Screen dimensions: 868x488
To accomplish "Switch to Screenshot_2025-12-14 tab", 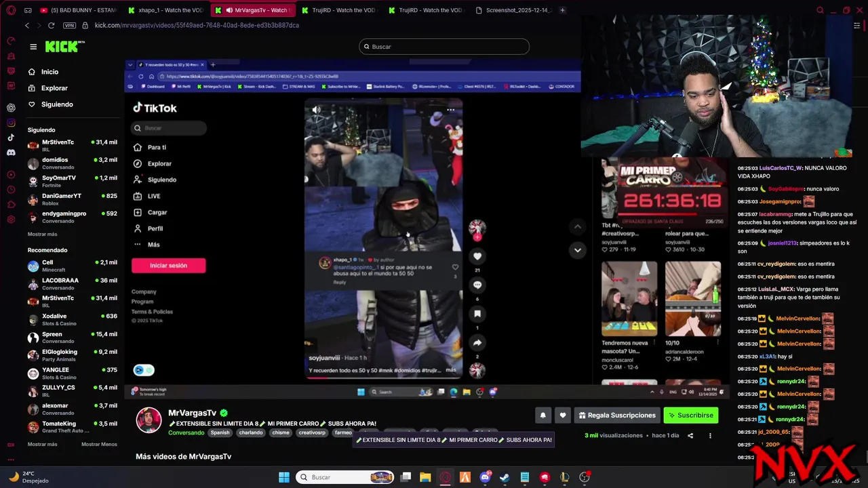I will click(513, 10).
